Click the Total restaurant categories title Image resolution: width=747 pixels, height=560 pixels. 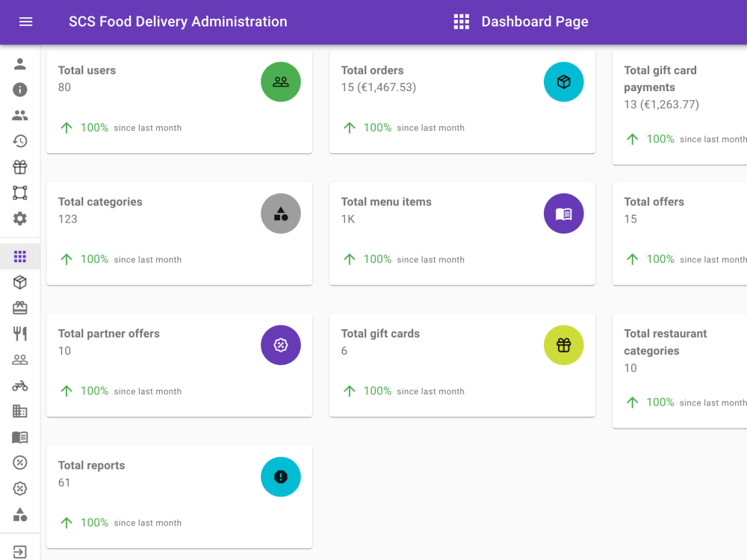point(665,342)
